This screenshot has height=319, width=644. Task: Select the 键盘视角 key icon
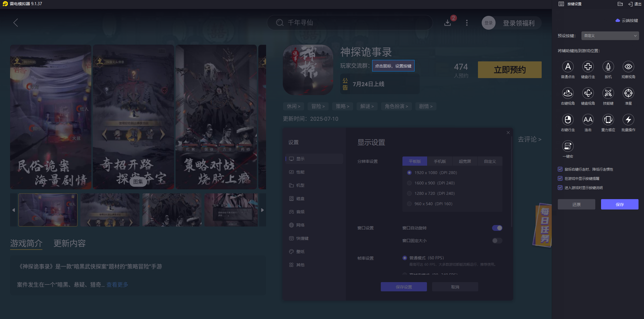tap(588, 93)
